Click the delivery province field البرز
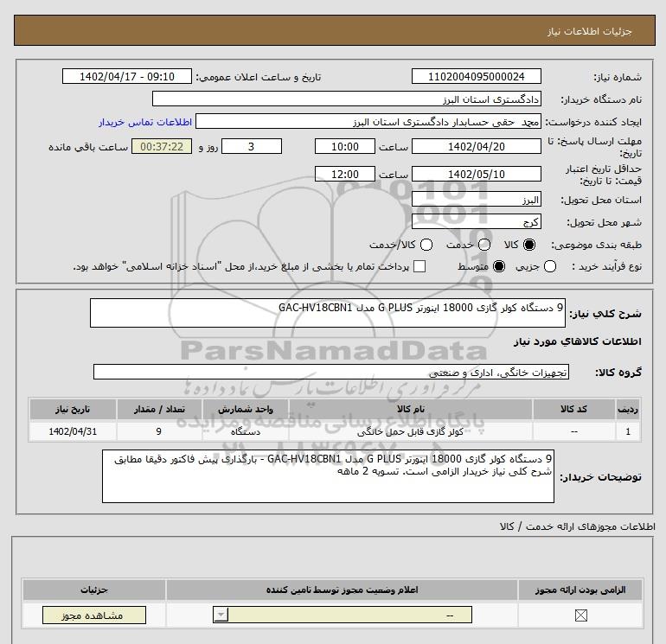This screenshot has width=666, height=644. [x=476, y=200]
